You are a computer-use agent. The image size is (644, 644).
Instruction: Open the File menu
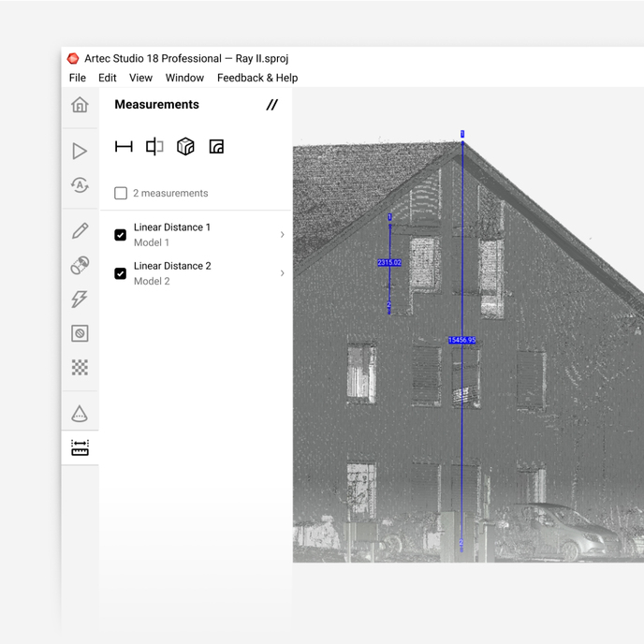point(78,78)
